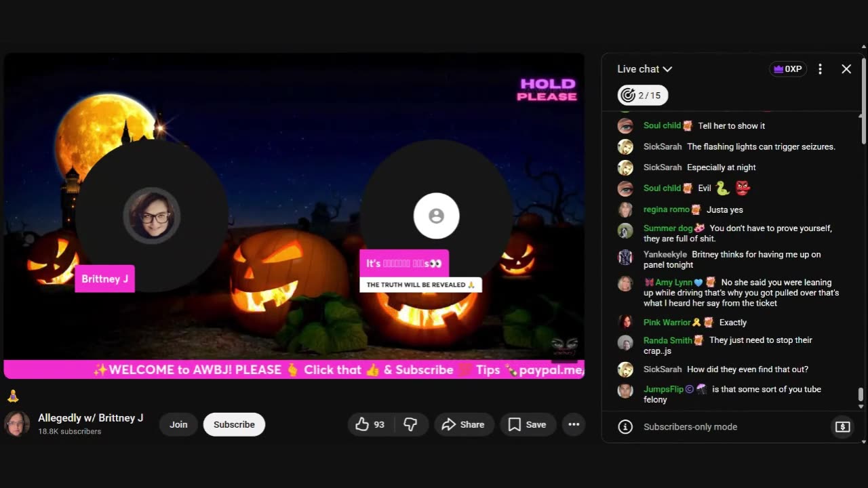Click the JumpsFlip username
The width and height of the screenshot is (868, 488).
pos(663,390)
